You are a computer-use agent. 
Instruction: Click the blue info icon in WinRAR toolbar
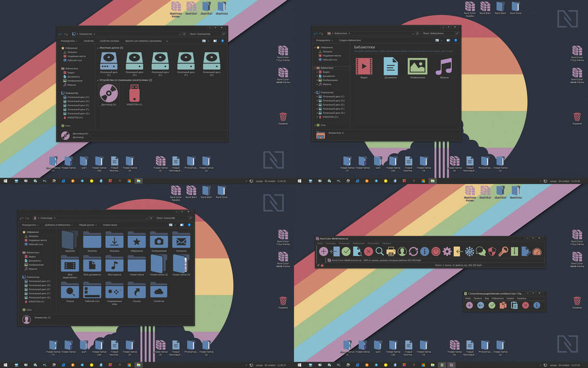[x=425, y=251]
